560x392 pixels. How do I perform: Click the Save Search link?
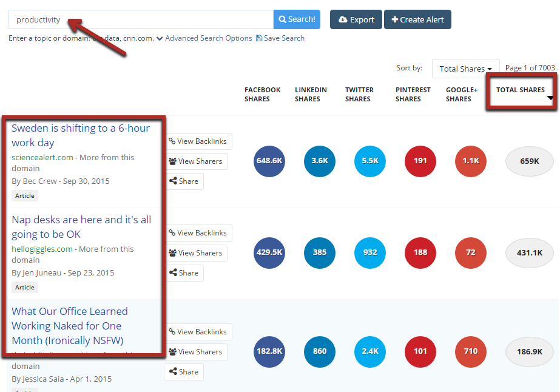click(280, 38)
